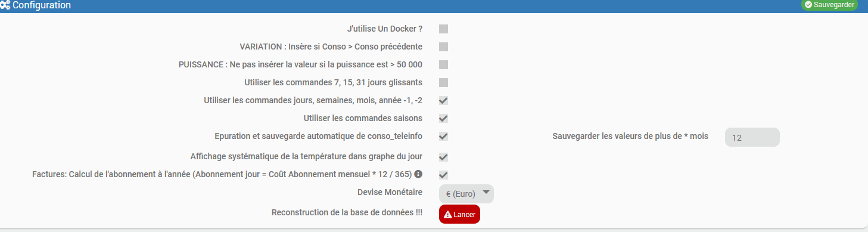Click the Sauvegarder button
Image resolution: width=868 pixels, height=232 pixels.
coord(830,5)
